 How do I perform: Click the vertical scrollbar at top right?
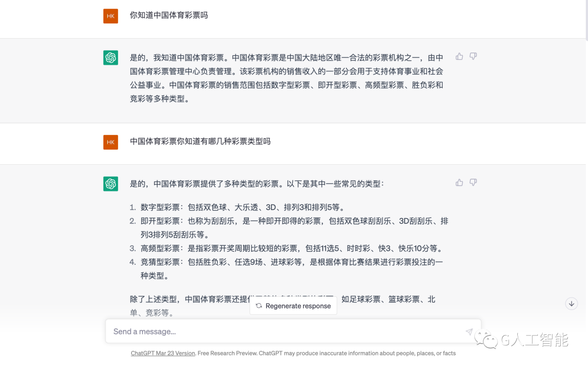[586, 20]
